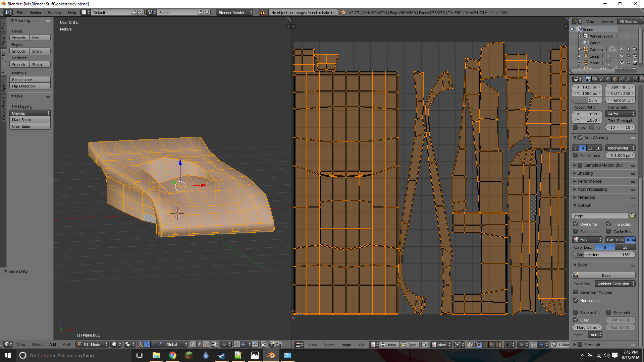The image size is (644, 362).
Task: Toggle Overwrite checkbox
Action: [575, 224]
